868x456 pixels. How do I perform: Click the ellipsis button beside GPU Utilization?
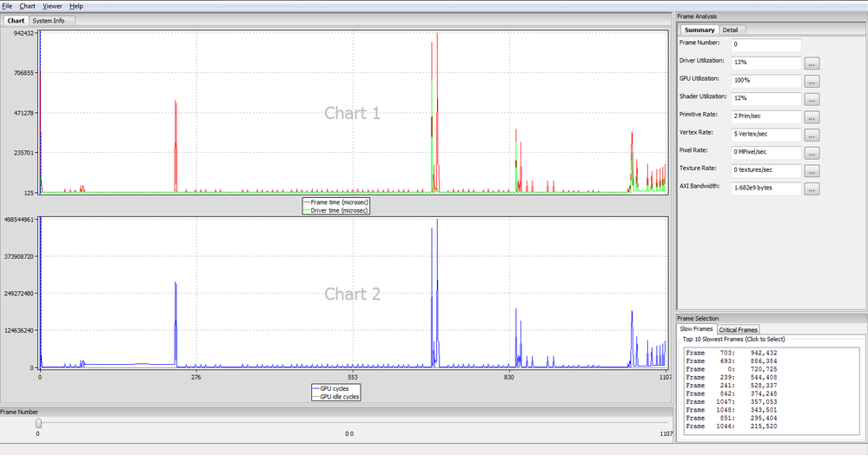click(812, 82)
